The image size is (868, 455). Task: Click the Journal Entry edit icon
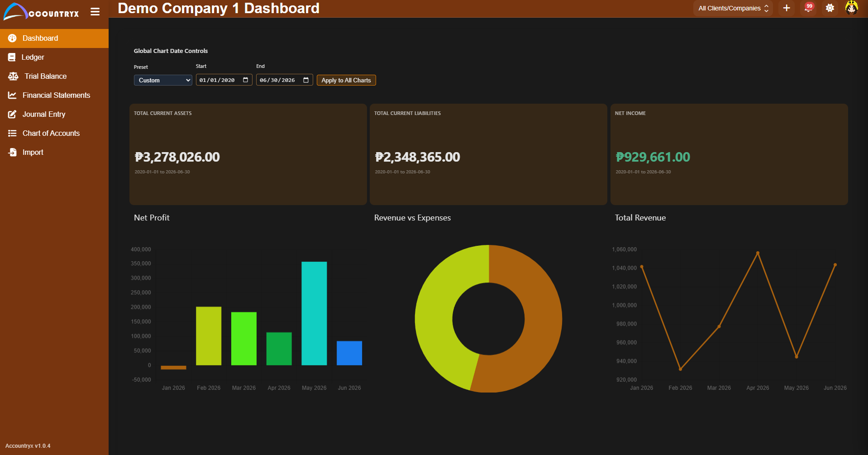tap(12, 115)
